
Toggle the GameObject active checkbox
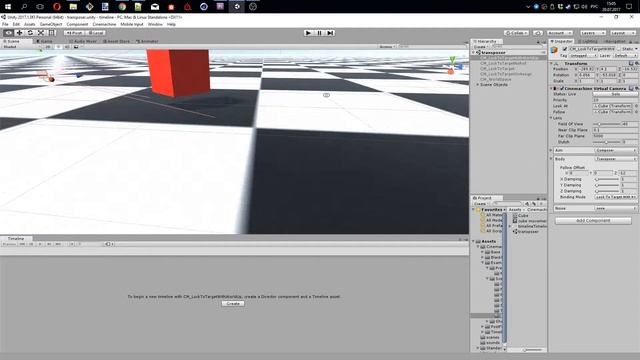pyautogui.click(x=565, y=49)
